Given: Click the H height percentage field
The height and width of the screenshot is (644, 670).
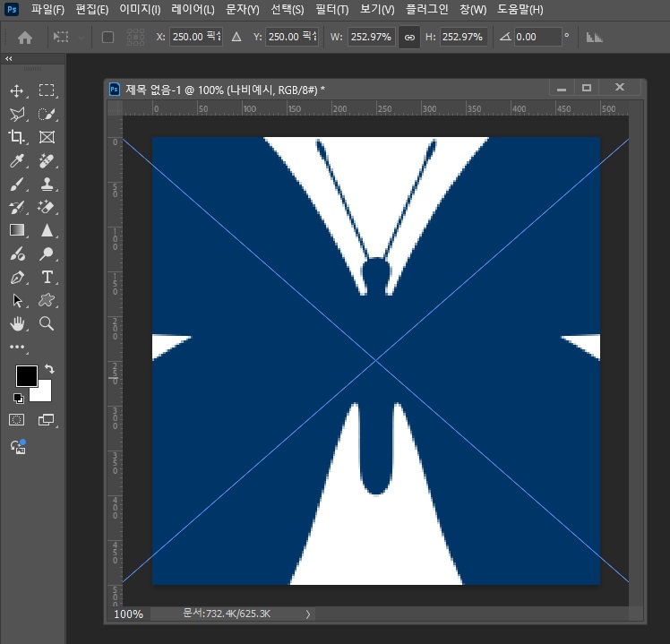Looking at the screenshot, I should point(463,38).
